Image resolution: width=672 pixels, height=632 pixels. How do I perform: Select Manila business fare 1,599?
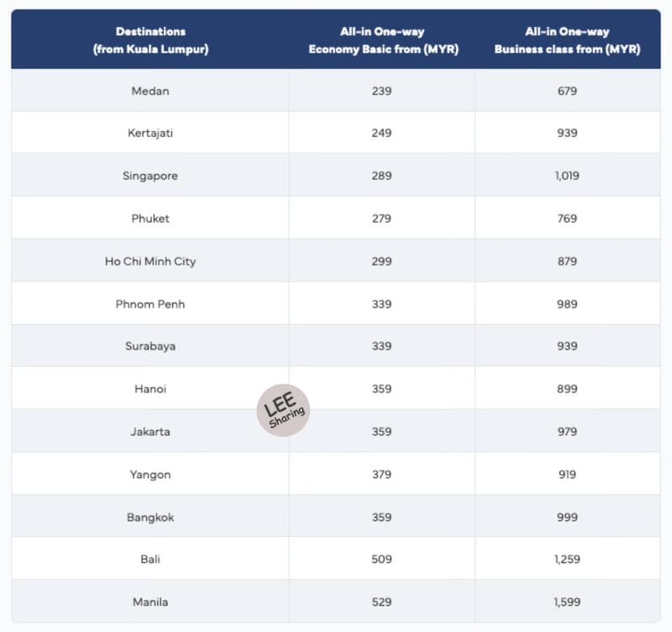tap(567, 602)
